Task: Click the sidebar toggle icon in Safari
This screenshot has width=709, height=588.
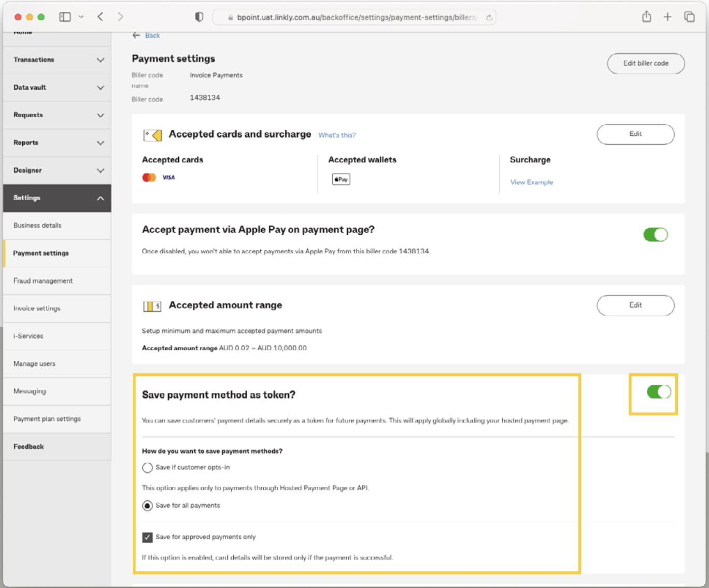Action: point(65,16)
